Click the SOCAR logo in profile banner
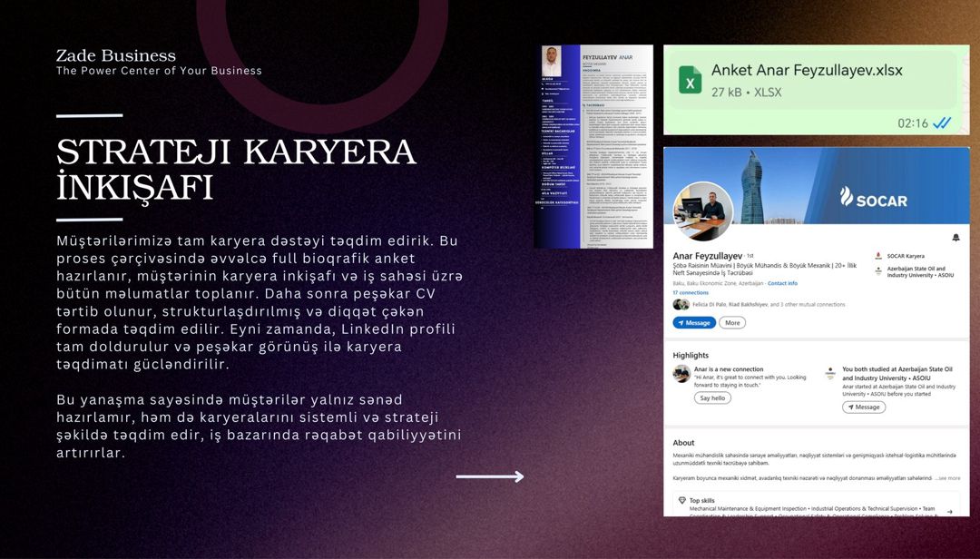The width and height of the screenshot is (980, 559). tap(874, 198)
